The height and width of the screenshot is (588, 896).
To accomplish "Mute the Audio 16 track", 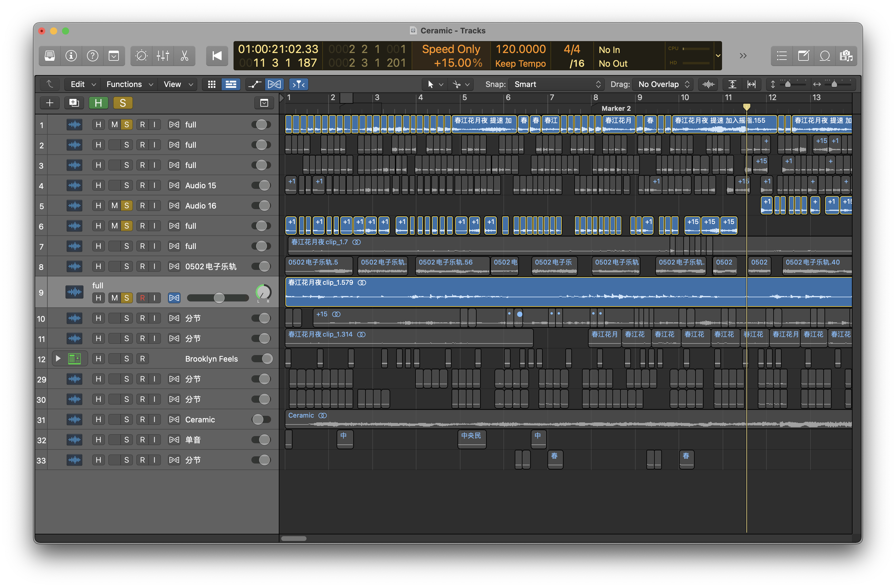I will click(114, 206).
